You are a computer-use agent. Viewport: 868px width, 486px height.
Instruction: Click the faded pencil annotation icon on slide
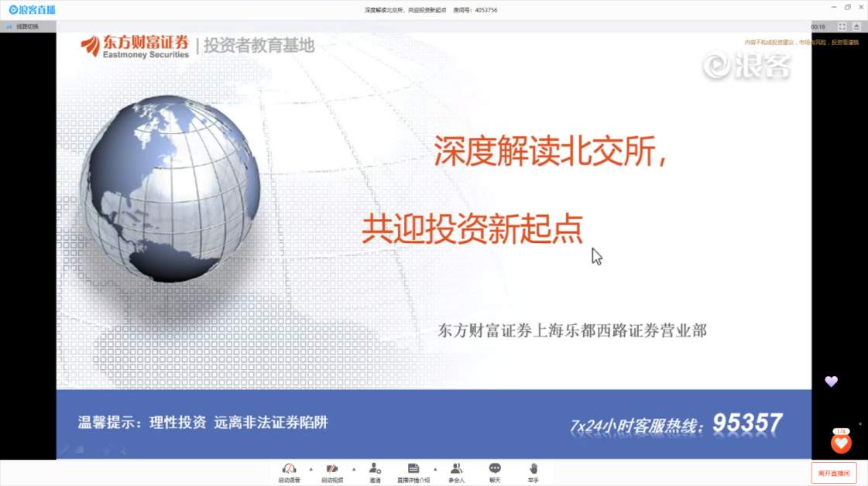point(65,450)
